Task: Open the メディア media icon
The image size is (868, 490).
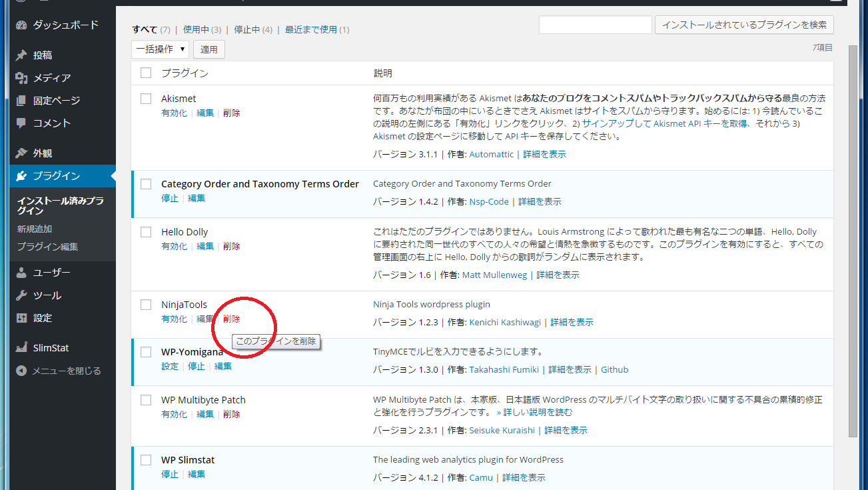Action: (x=21, y=78)
